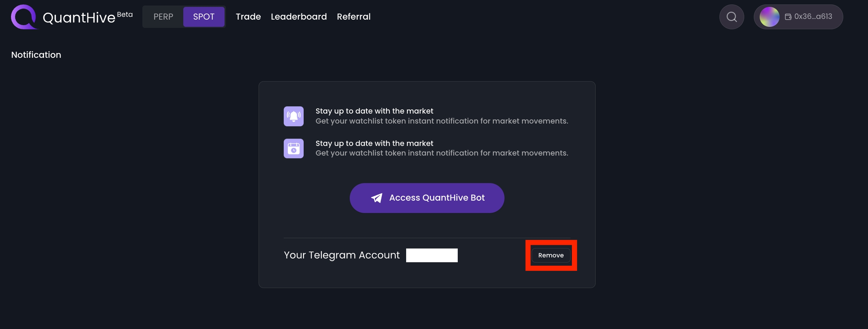868x329 pixels.
Task: Click the calendar clock icon
Action: point(293,148)
